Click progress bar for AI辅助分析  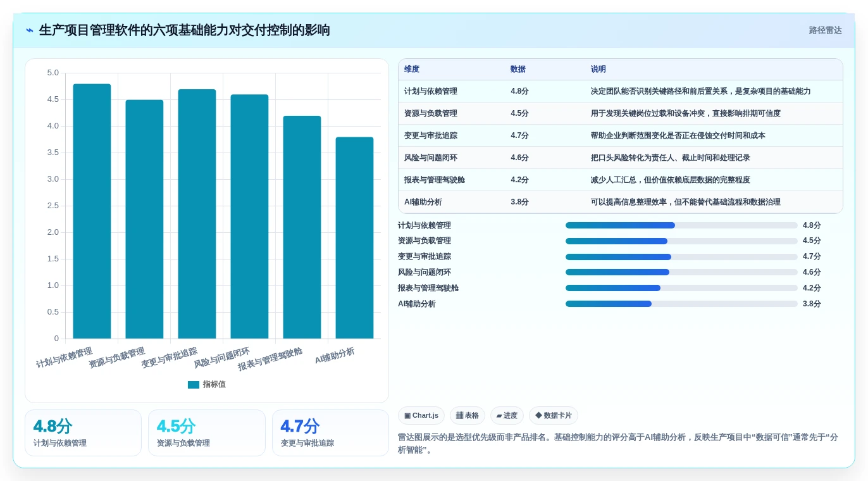click(681, 304)
